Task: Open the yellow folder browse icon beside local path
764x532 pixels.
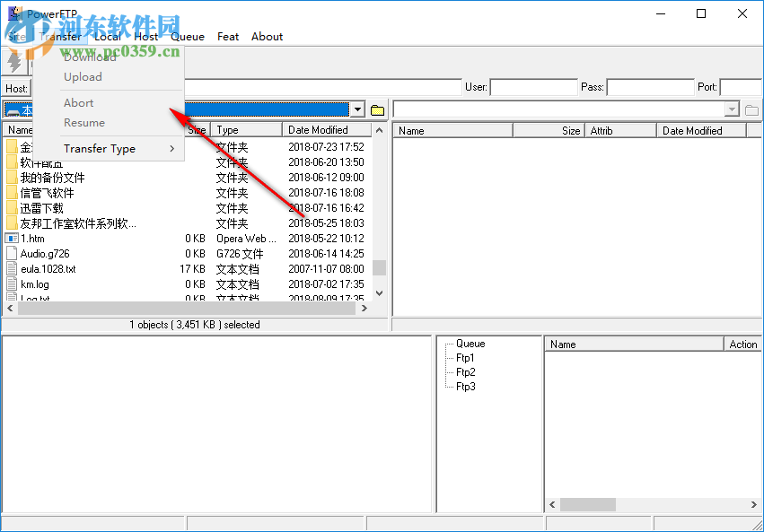Action: click(x=376, y=109)
